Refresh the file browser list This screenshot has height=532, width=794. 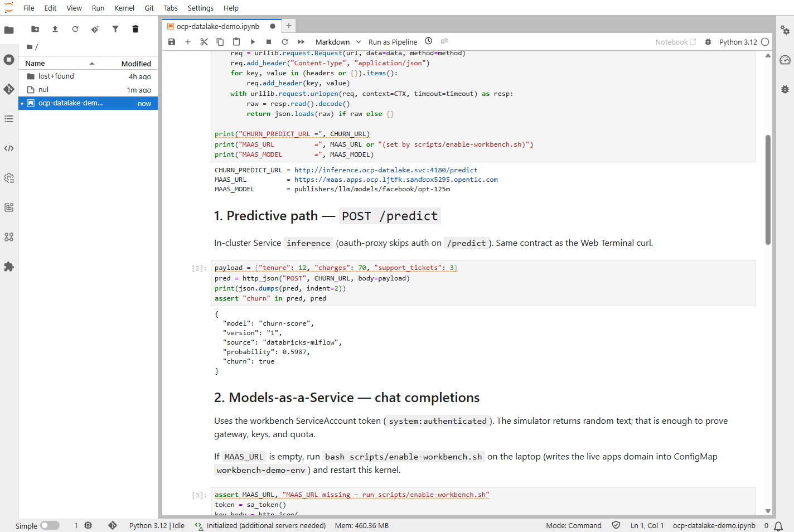(75, 29)
